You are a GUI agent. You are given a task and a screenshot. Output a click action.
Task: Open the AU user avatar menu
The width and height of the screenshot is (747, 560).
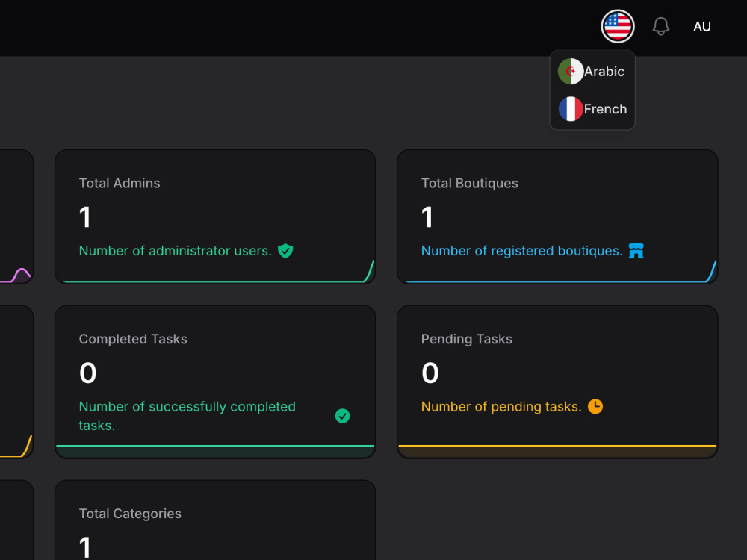[x=701, y=27]
